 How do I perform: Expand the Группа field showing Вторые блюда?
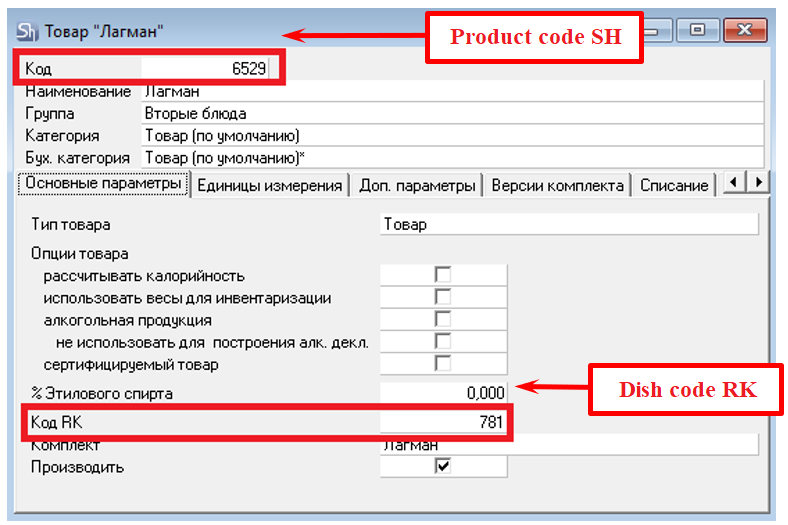click(450, 113)
